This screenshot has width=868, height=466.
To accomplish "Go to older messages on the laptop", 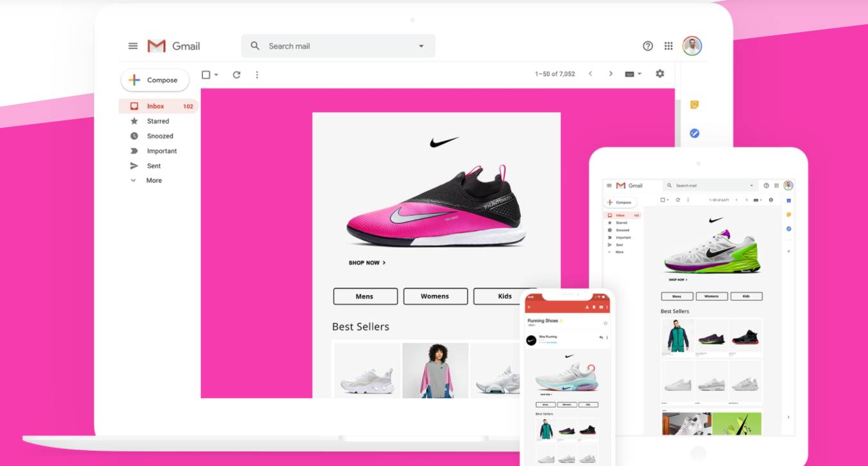I will 610,74.
